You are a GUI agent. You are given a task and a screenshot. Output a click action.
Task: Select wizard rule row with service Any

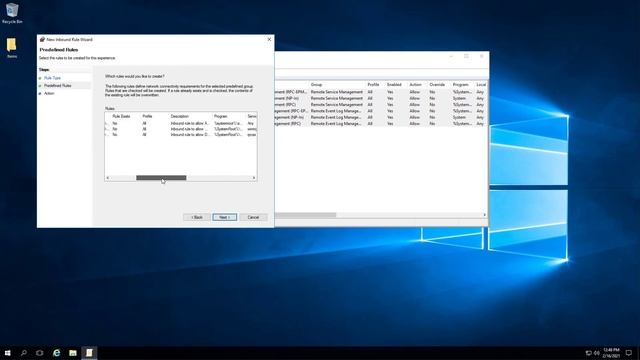click(x=181, y=123)
